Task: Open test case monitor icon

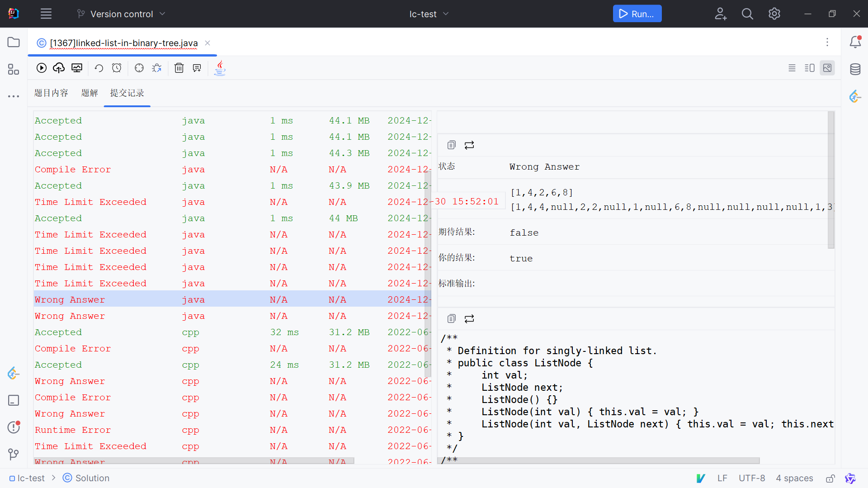Action: (77, 68)
